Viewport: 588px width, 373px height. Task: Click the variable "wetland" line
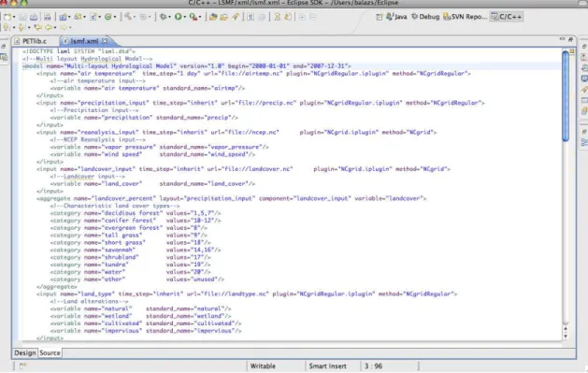[140, 316]
